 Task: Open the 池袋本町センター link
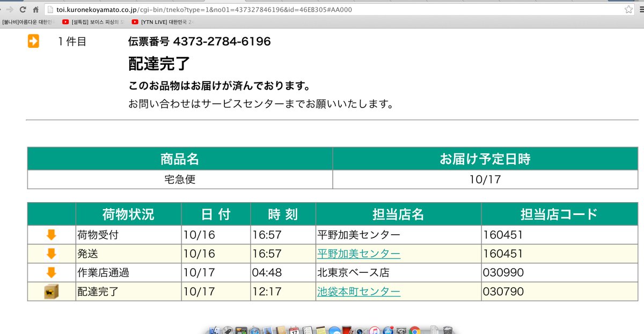pos(358,292)
